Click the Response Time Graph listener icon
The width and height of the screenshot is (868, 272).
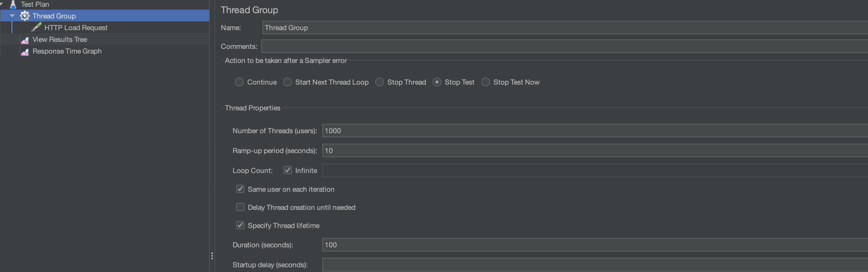25,51
